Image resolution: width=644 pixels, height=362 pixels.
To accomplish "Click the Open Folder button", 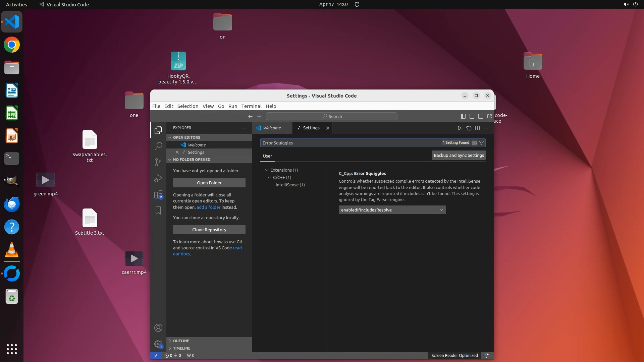I will 209,183.
